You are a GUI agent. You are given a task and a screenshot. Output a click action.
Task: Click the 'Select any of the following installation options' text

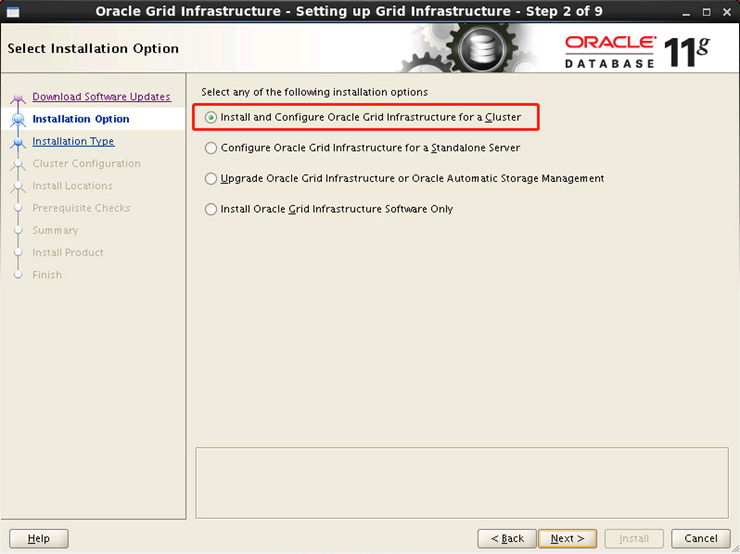pyautogui.click(x=314, y=92)
